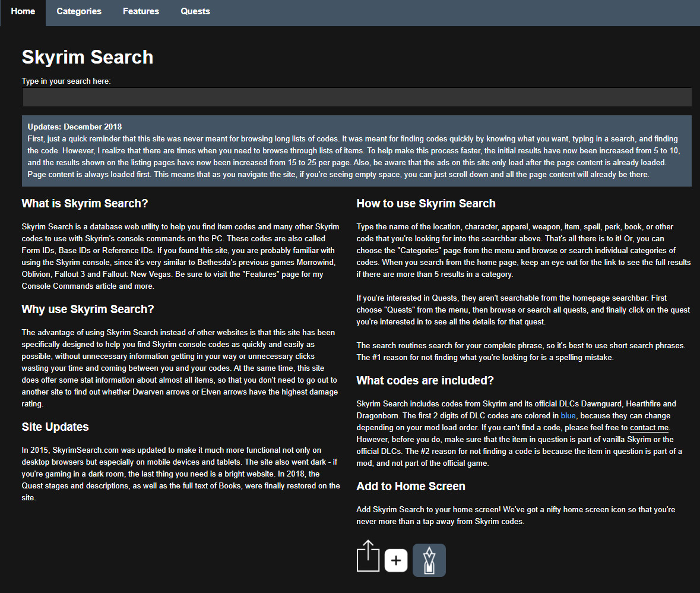Image resolution: width=700 pixels, height=593 pixels.
Task: Click the blue-colored word "blue"
Action: point(568,415)
